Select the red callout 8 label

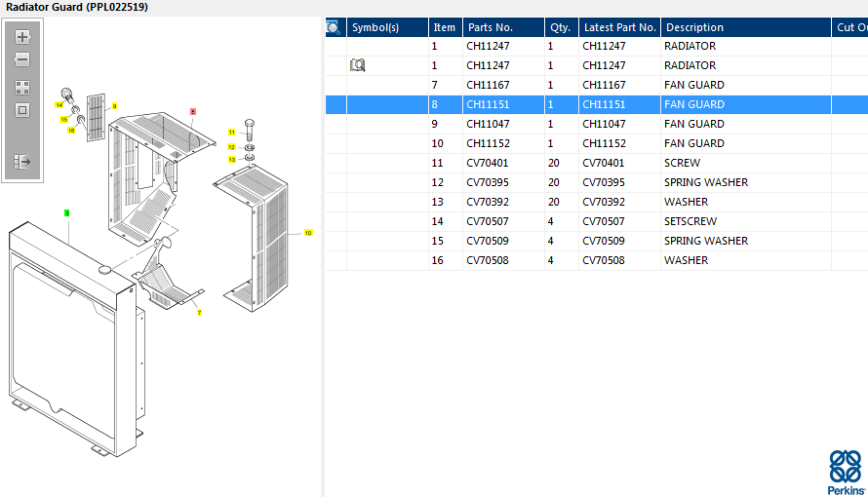tap(193, 112)
